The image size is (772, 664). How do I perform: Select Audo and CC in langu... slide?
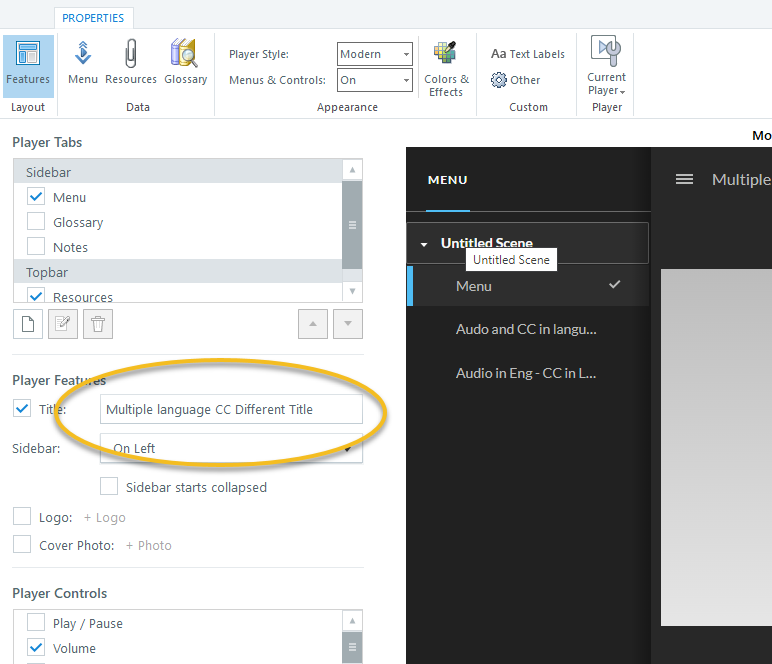point(528,329)
